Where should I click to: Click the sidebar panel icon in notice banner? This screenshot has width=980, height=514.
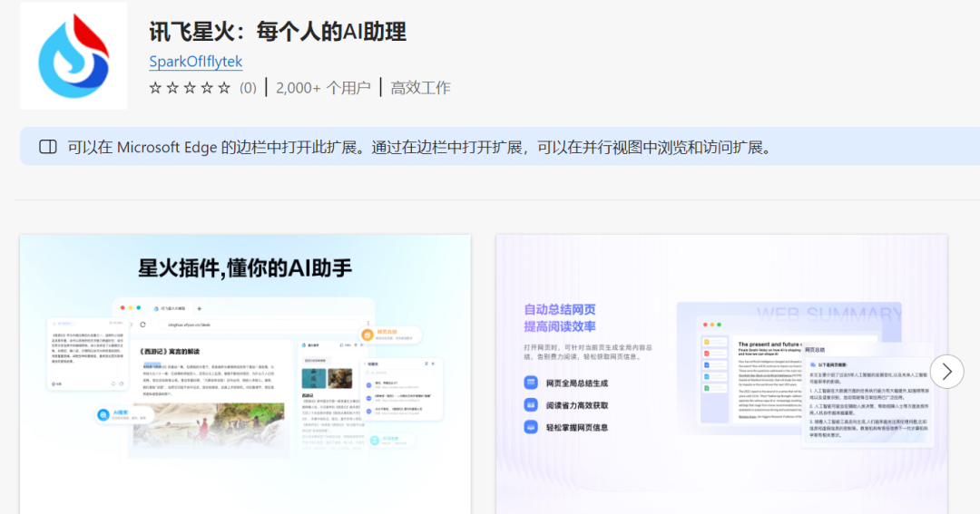48,147
